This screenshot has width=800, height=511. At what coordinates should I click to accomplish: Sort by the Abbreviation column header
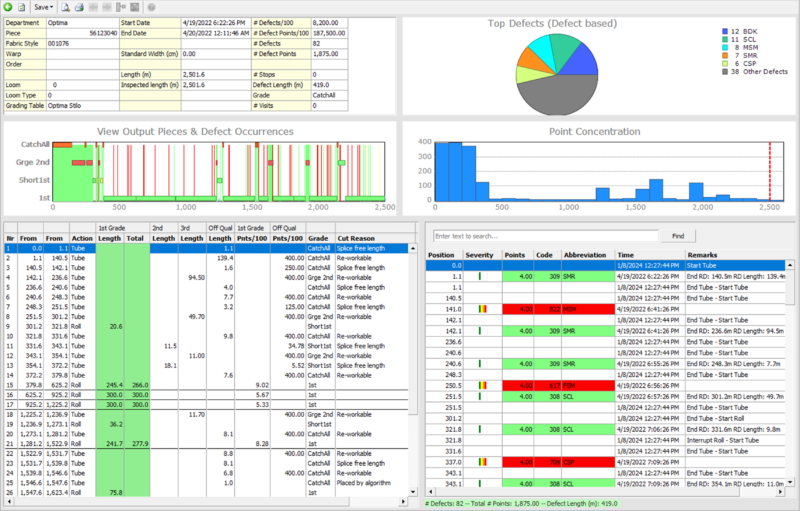pos(588,255)
